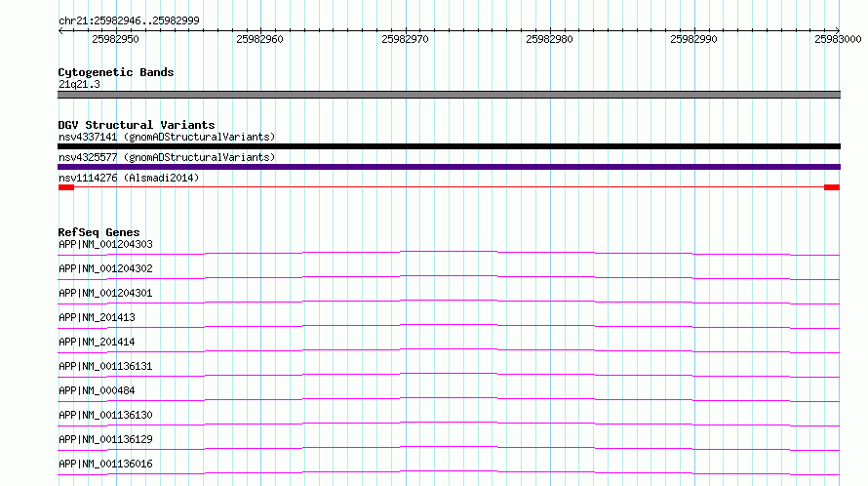The height and width of the screenshot is (486, 868).
Task: Click ruler position 25982990
Action: click(693, 39)
